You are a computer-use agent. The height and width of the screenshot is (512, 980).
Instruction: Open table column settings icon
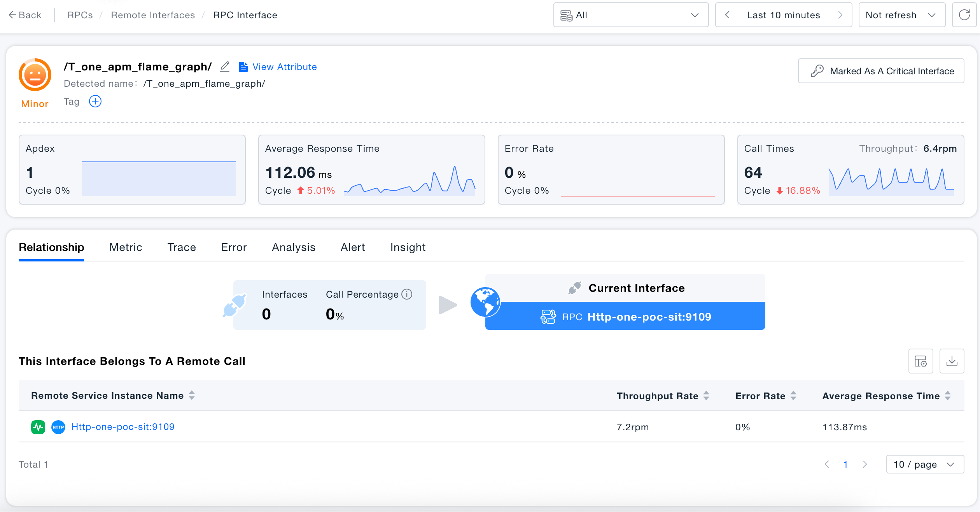pyautogui.click(x=920, y=361)
